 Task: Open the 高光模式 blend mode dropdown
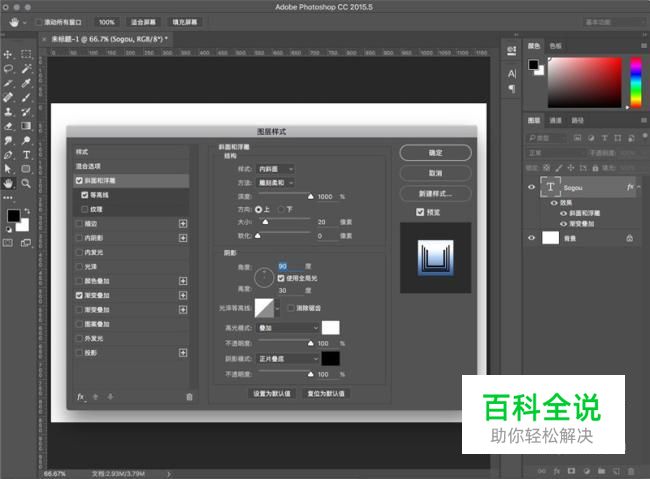point(288,328)
